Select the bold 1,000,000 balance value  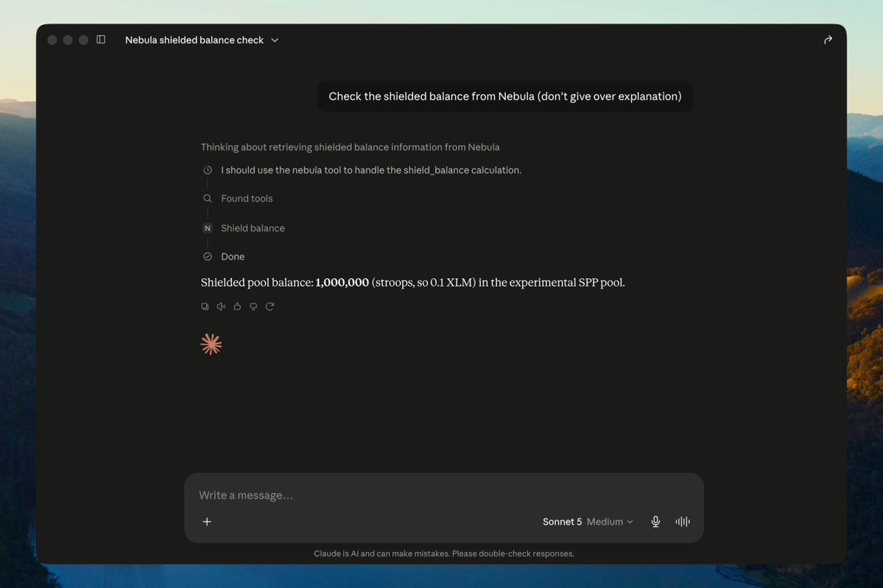[342, 283]
